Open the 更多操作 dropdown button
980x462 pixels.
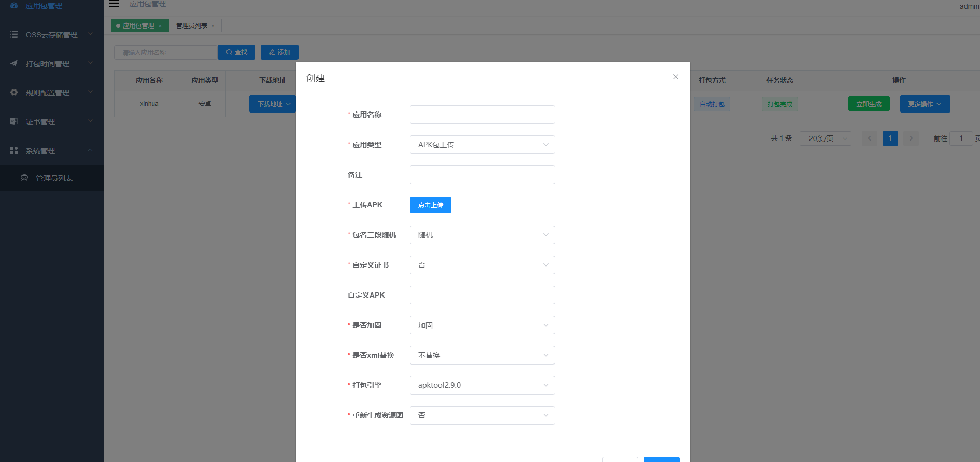click(x=925, y=104)
